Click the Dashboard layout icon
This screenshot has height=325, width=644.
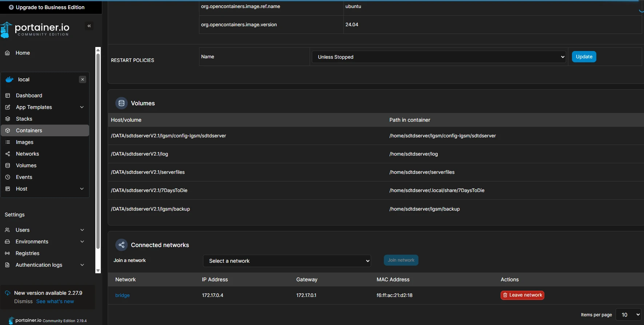point(8,95)
